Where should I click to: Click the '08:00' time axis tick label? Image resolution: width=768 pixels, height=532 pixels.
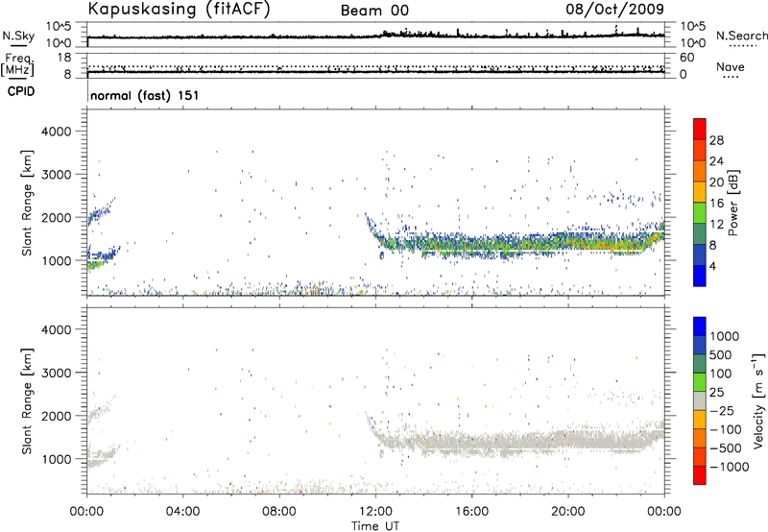tap(279, 512)
